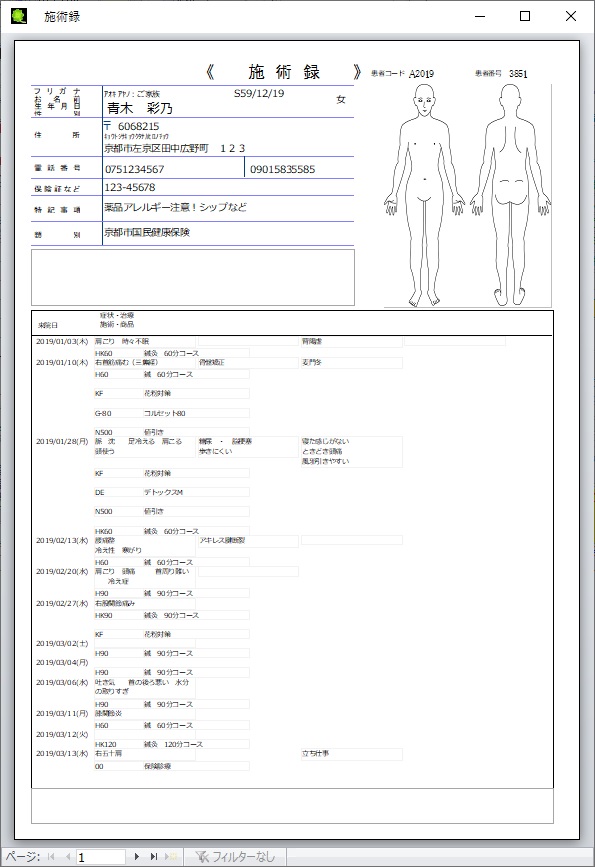Click the フィルターなし filter button

[235, 856]
